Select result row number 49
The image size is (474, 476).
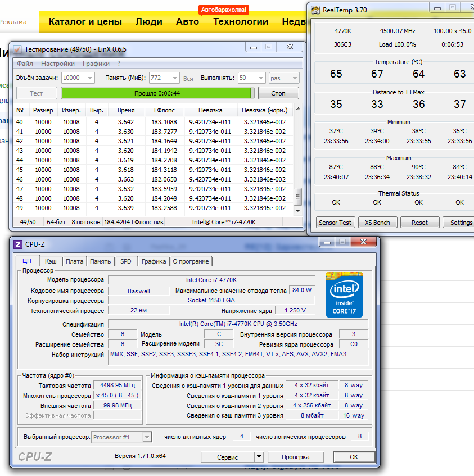point(153,208)
